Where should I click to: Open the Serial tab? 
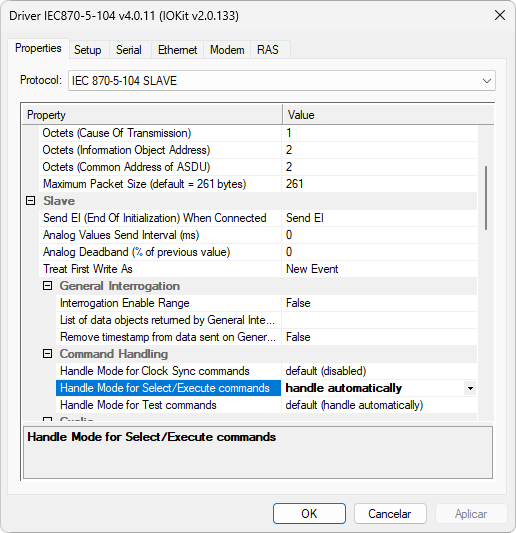(x=129, y=50)
